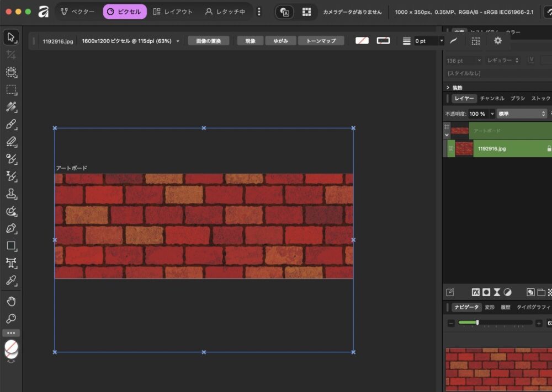Select the Pen tool
552x392 pixels.
tap(11, 228)
